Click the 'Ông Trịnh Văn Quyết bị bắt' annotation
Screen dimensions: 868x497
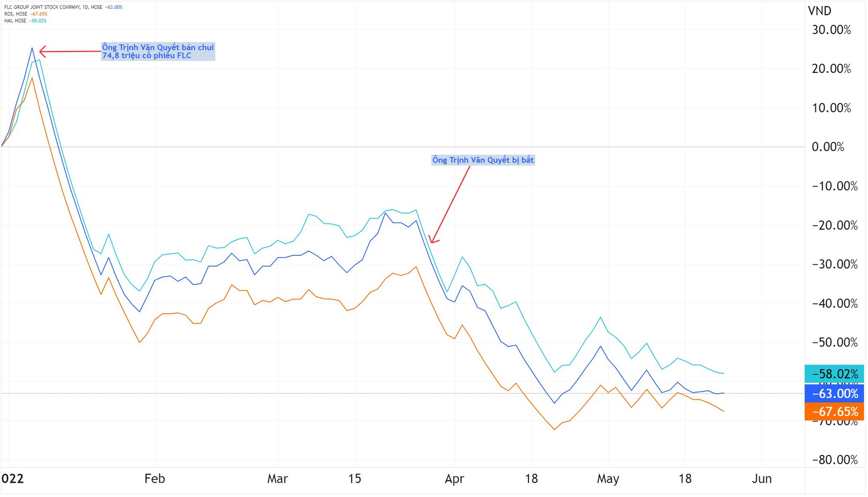483,161
